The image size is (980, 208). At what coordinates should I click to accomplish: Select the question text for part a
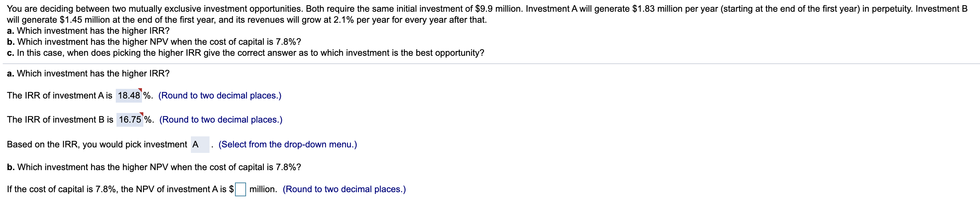pyautogui.click(x=88, y=73)
